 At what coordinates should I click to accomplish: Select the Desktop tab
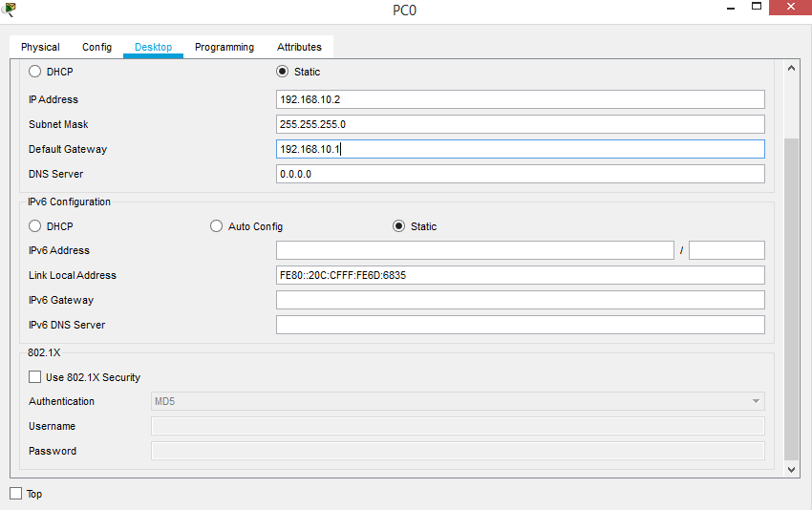(153, 47)
